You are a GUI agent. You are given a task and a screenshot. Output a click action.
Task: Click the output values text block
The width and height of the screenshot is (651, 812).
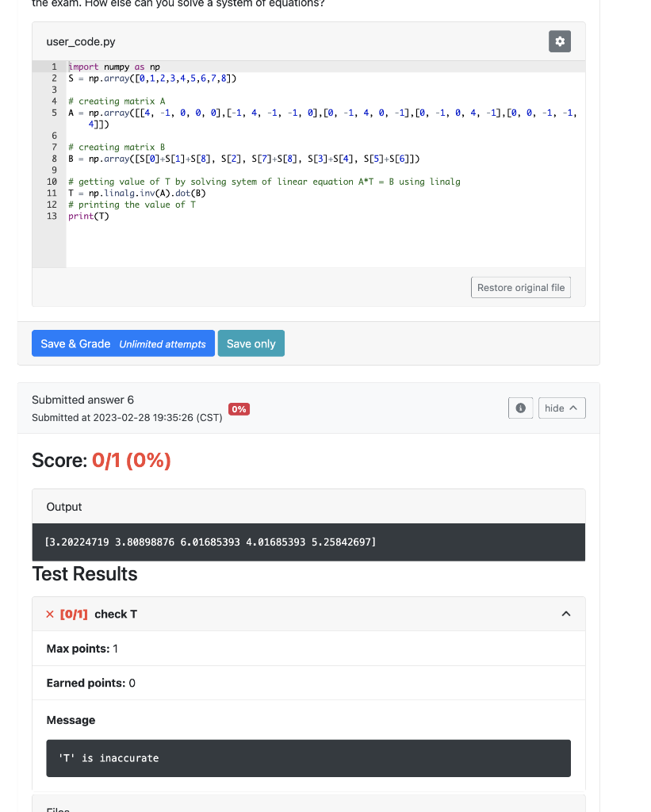(x=210, y=542)
